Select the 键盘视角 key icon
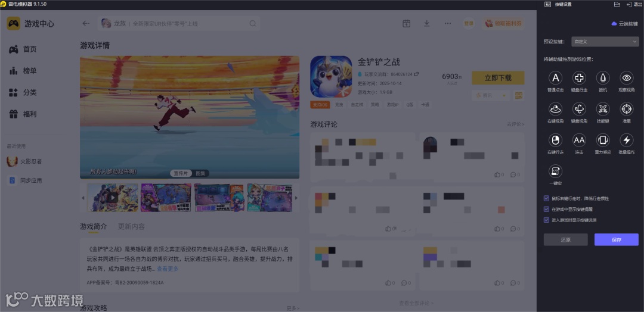The height and width of the screenshot is (312, 644). point(579,109)
